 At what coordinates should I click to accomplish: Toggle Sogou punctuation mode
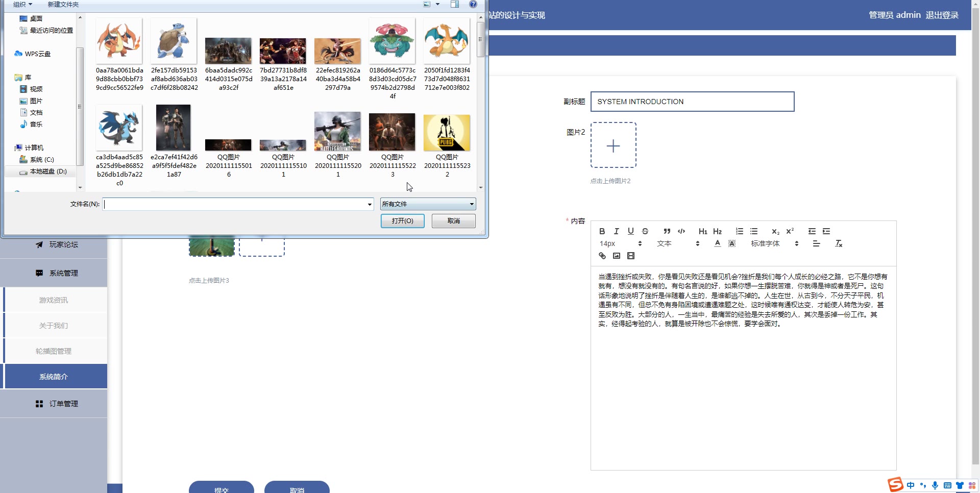pos(923,485)
